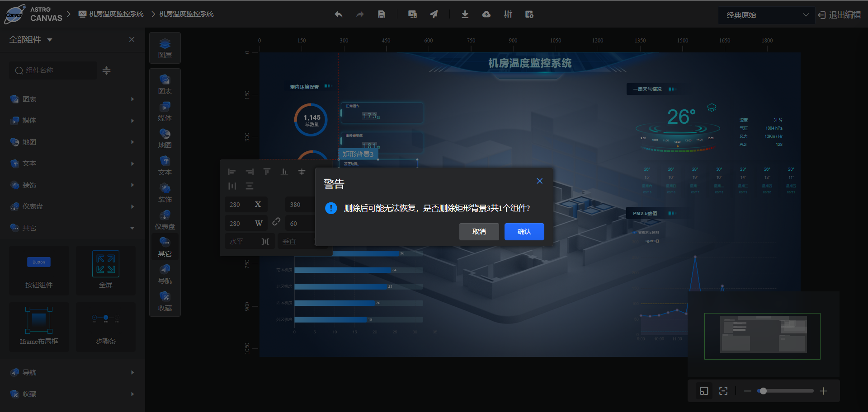Click the first 机房温度监控系统 breadcrumb
Viewport: 868px width, 412px height.
click(111, 14)
